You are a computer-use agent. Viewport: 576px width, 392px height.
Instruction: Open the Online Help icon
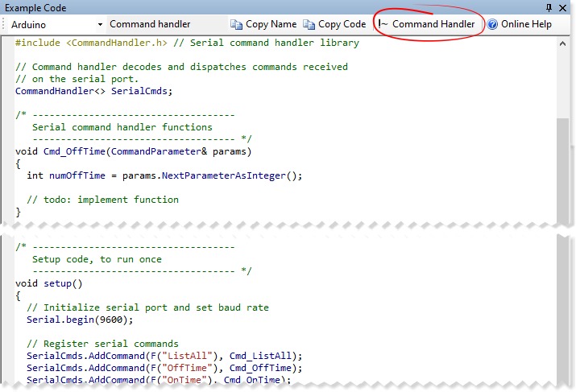click(492, 24)
